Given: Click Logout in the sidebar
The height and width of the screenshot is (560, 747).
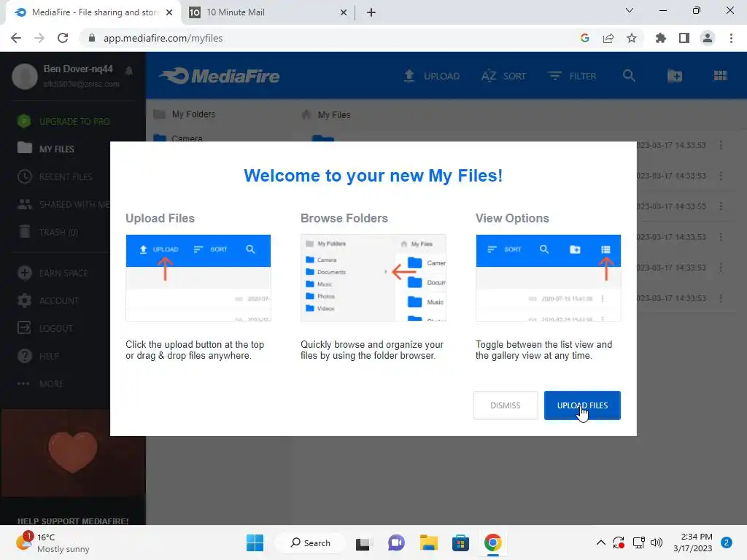Looking at the screenshot, I should [46, 328].
